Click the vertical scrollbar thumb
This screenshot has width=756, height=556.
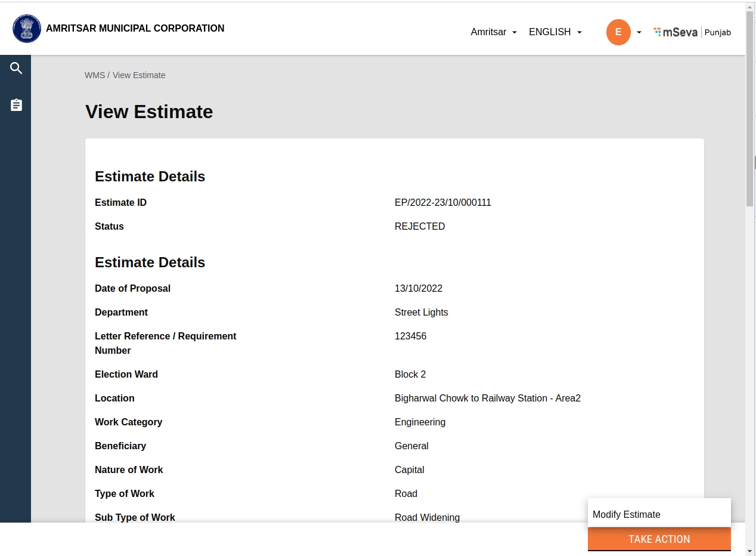pos(749,107)
